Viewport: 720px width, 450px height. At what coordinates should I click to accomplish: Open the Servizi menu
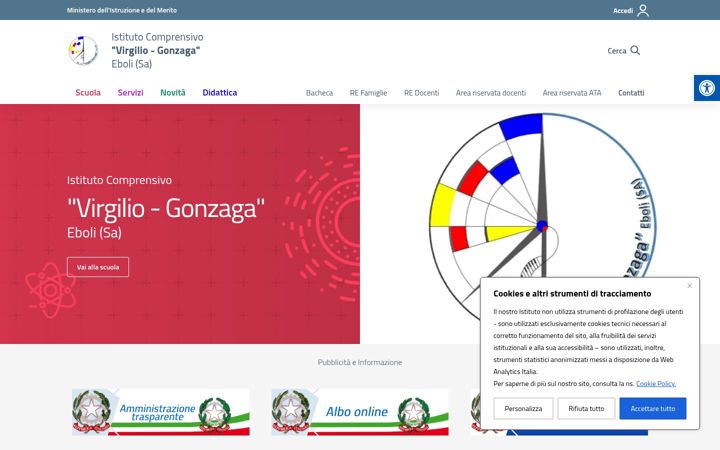click(x=130, y=92)
